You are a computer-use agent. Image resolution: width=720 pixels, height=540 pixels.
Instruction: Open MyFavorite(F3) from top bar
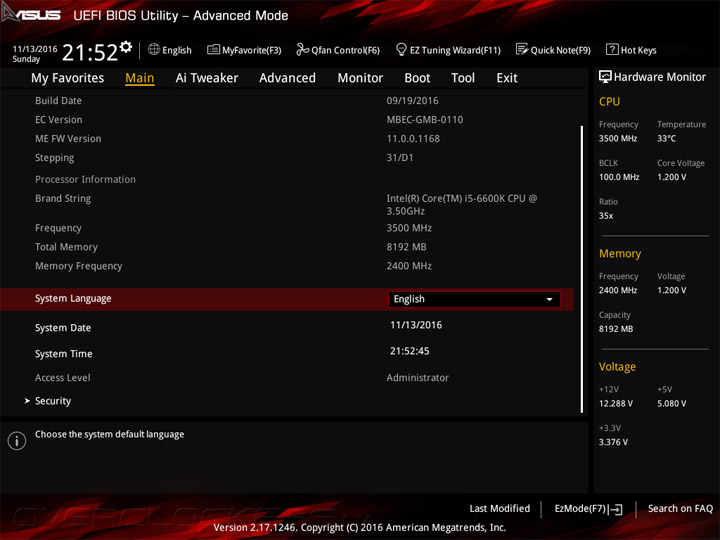[x=244, y=50]
